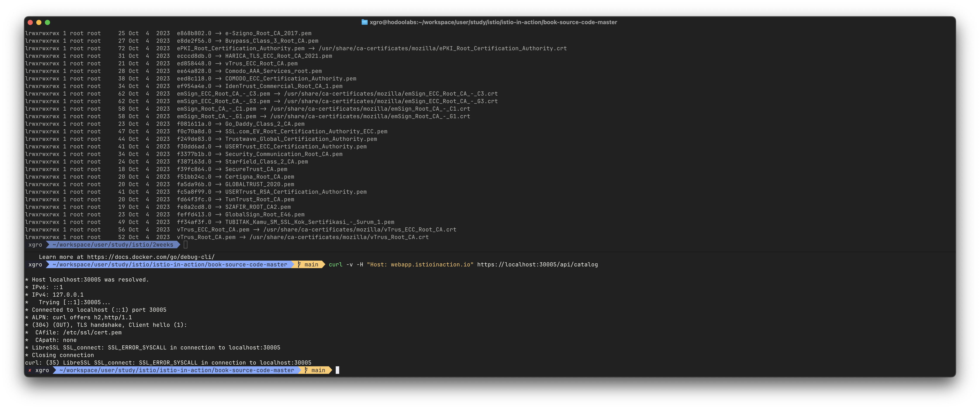Click the empty cursor after the 2weeks prompt
Image resolution: width=980 pixels, height=409 pixels.
(186, 245)
